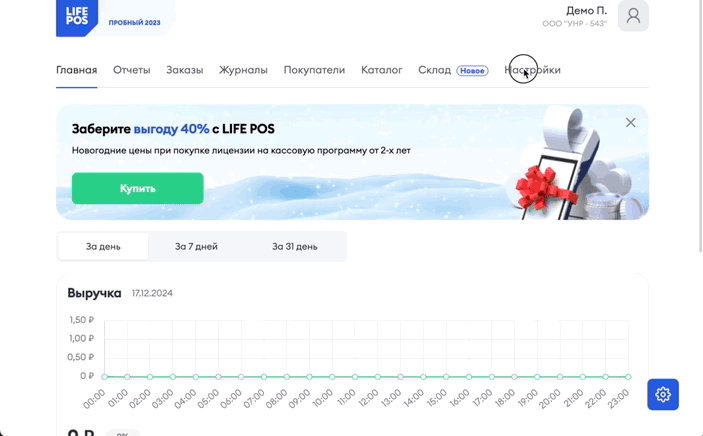Open the Настройки tab
This screenshot has width=703, height=436.
[x=532, y=70]
